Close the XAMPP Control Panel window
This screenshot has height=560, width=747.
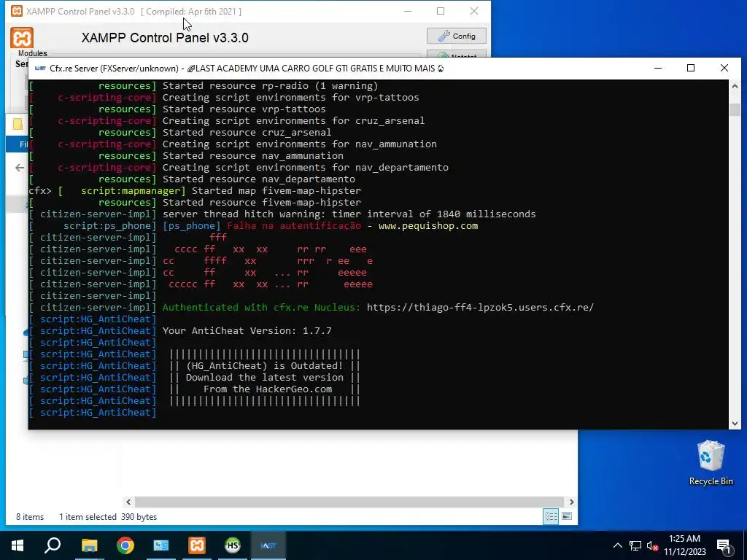pyautogui.click(x=474, y=11)
